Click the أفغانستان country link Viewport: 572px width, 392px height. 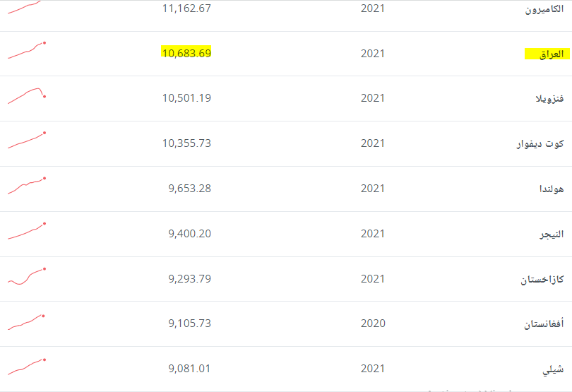[x=544, y=324]
